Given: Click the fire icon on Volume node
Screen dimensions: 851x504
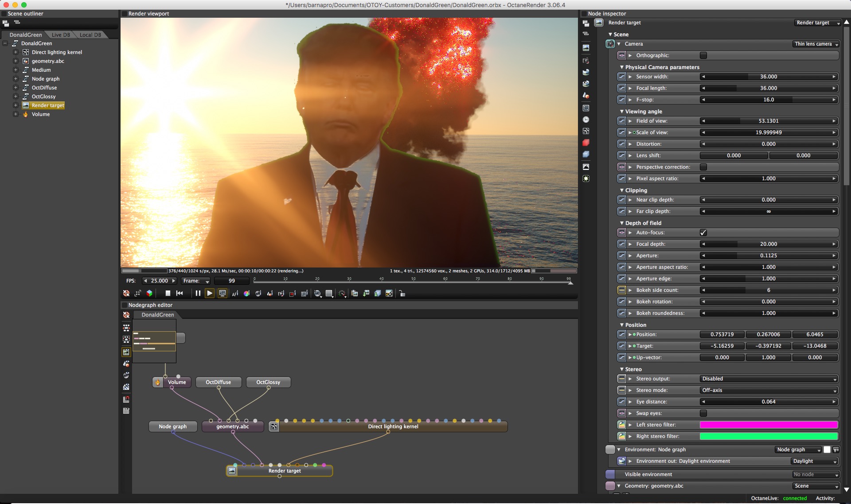Looking at the screenshot, I should point(158,382).
